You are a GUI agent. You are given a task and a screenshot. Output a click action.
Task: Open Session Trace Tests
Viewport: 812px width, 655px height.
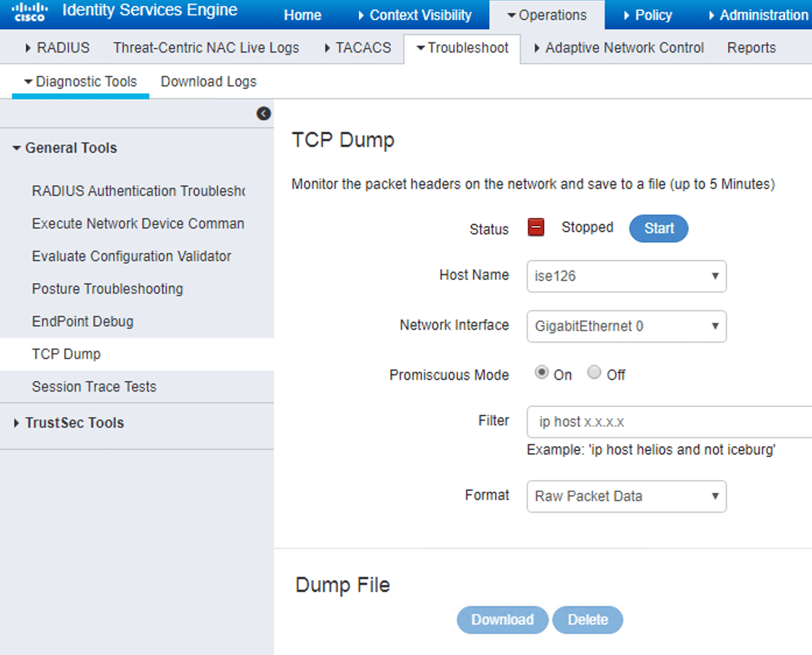pyautogui.click(x=94, y=386)
